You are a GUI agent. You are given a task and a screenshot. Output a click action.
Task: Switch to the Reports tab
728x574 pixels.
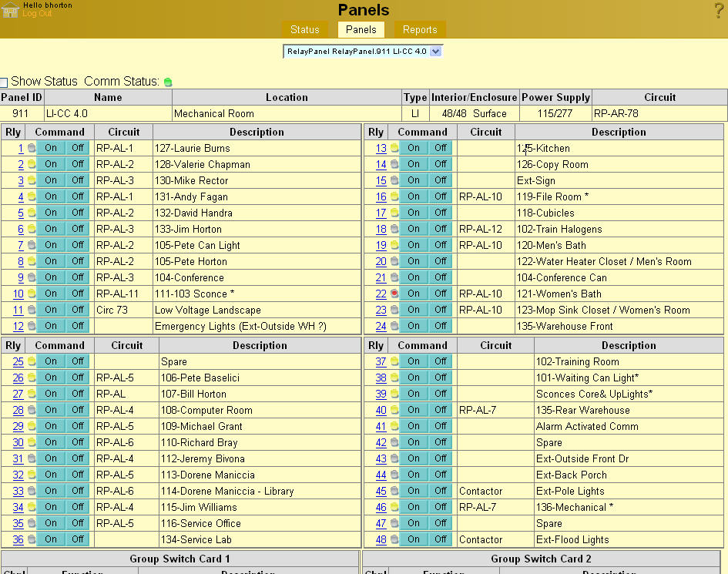pos(420,30)
